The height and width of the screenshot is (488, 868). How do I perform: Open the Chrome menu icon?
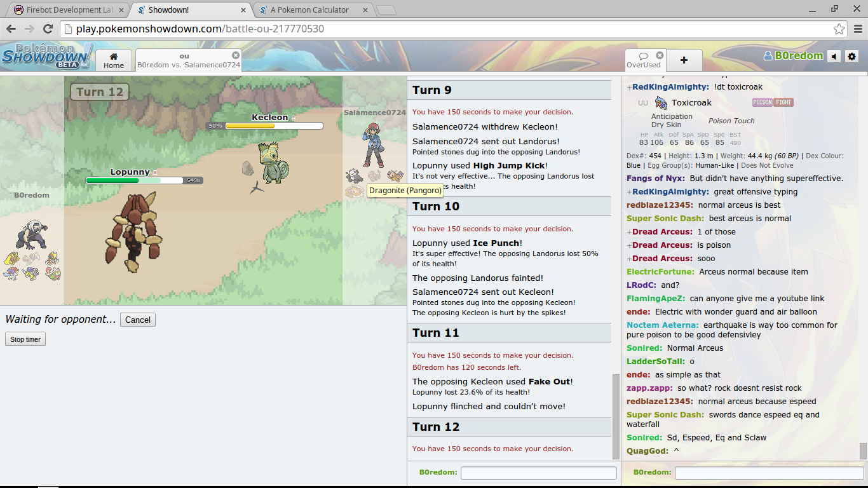coord(857,29)
